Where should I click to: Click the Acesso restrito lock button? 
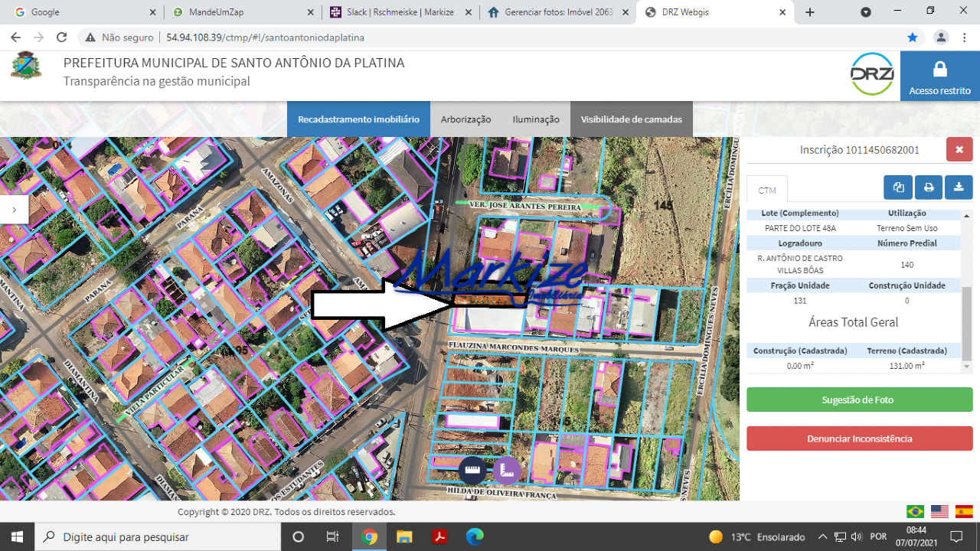[x=940, y=77]
